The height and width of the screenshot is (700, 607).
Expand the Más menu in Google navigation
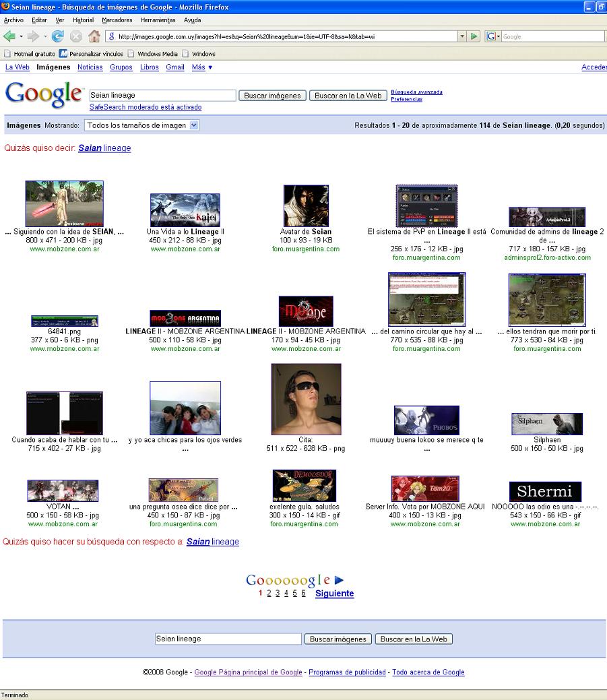click(x=201, y=67)
